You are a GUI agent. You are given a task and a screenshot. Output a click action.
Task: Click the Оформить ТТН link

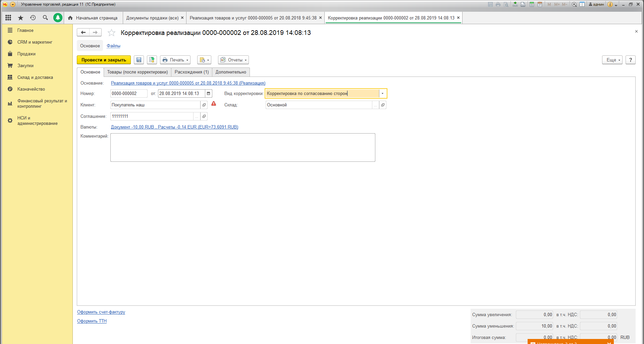tap(92, 321)
